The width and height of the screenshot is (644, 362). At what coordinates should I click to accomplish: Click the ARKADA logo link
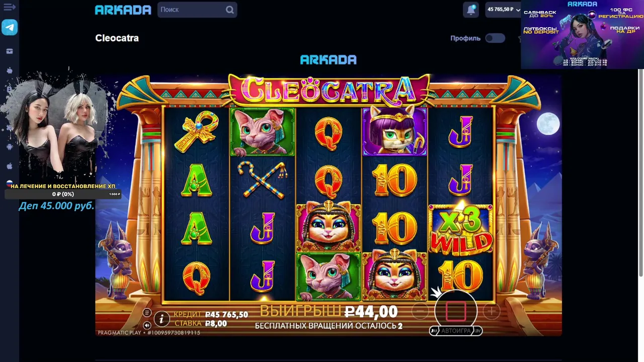(123, 10)
